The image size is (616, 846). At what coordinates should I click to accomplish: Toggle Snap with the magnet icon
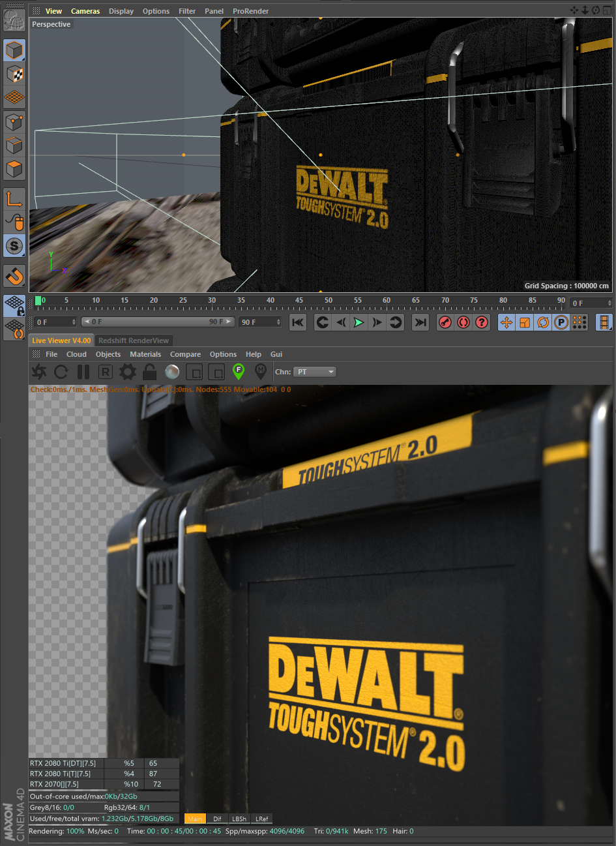(14, 276)
